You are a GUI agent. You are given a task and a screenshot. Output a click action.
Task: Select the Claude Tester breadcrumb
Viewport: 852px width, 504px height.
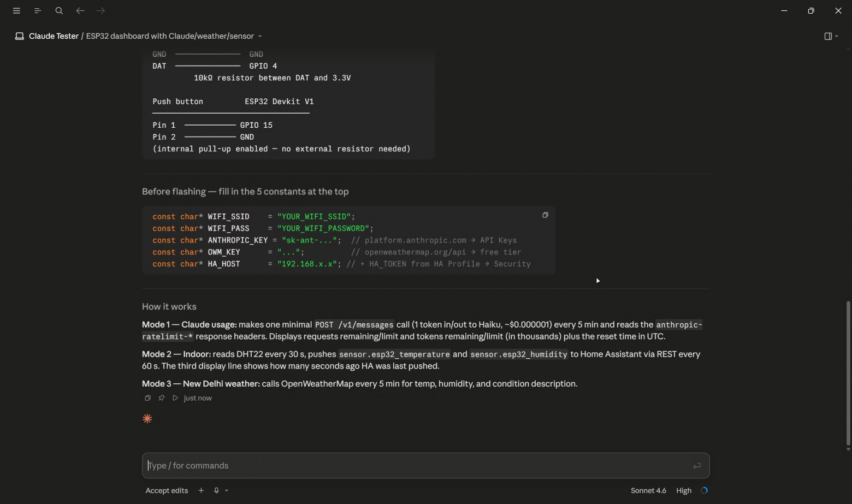[x=54, y=36]
